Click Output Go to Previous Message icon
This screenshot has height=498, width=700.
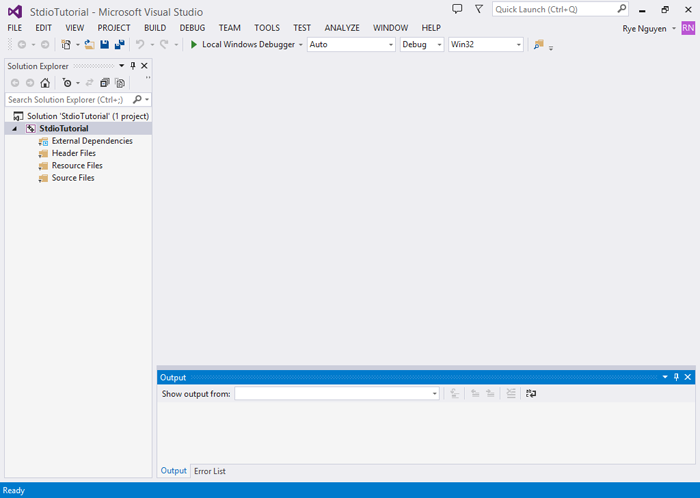[x=475, y=394]
